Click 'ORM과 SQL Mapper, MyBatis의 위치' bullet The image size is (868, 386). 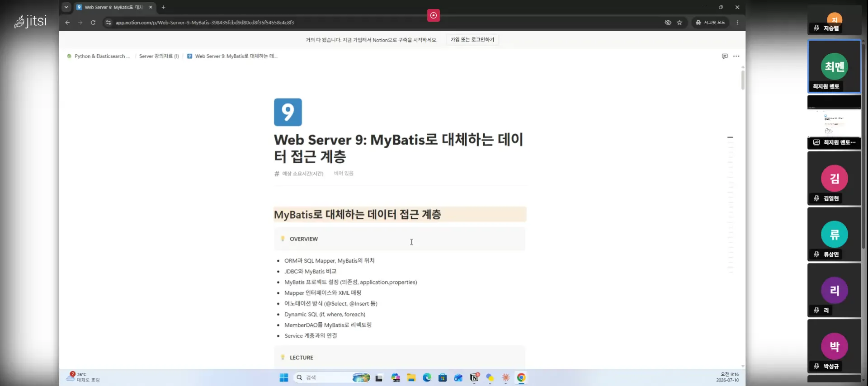point(329,261)
